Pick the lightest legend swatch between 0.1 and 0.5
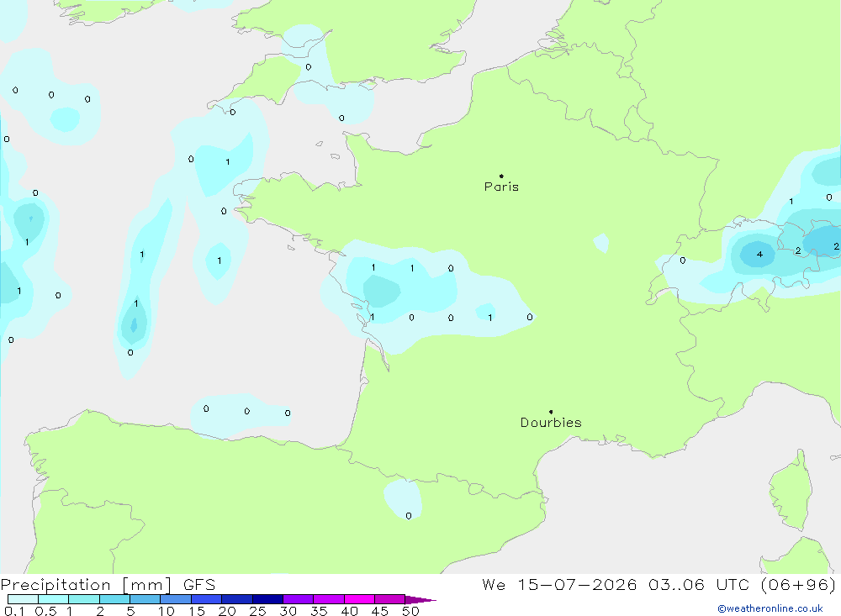This screenshot has width=841, height=616. pyautogui.click(x=23, y=599)
